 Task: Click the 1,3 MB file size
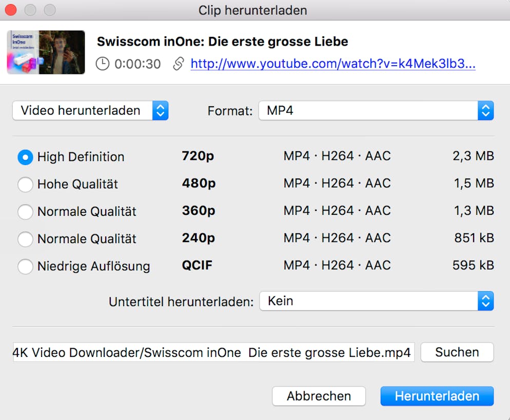coord(474,211)
